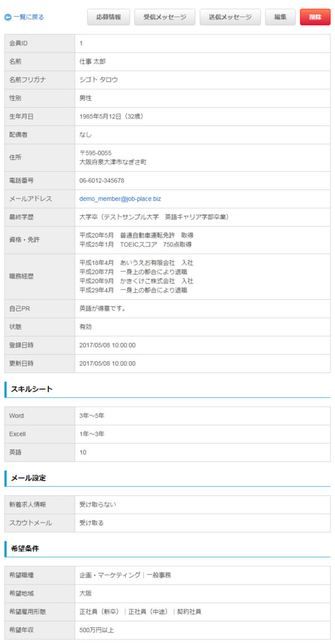Open the 一覧に戻る link
This screenshot has height=644, width=335.
coord(28,17)
